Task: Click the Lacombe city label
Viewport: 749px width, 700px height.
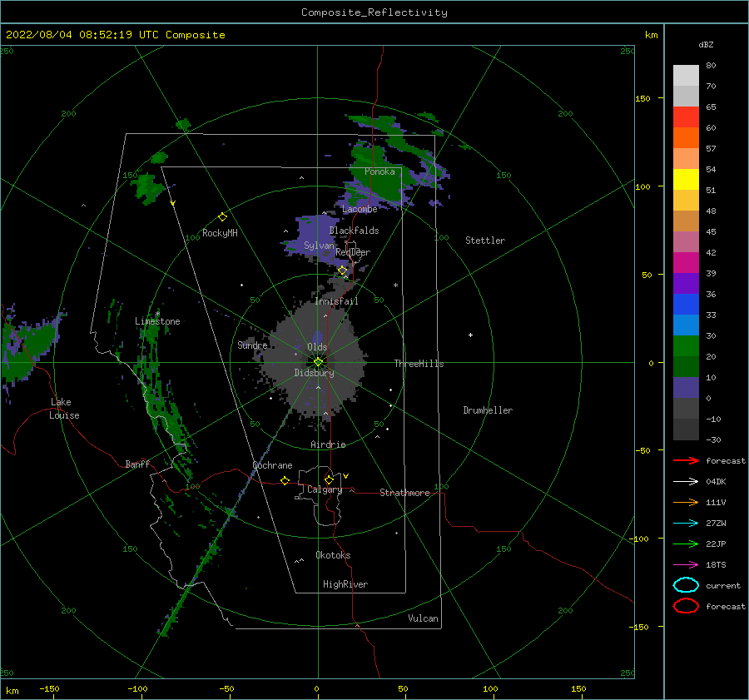Action: (360, 209)
